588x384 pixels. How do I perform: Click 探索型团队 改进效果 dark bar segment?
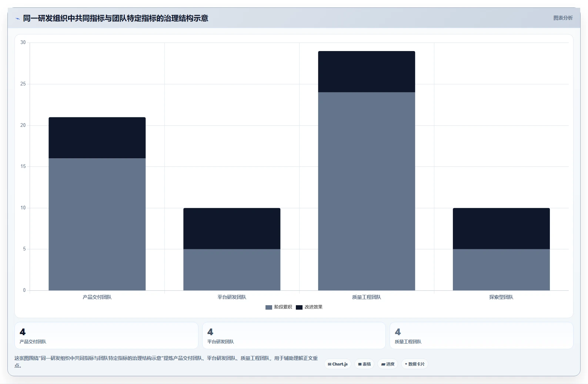coord(501,229)
